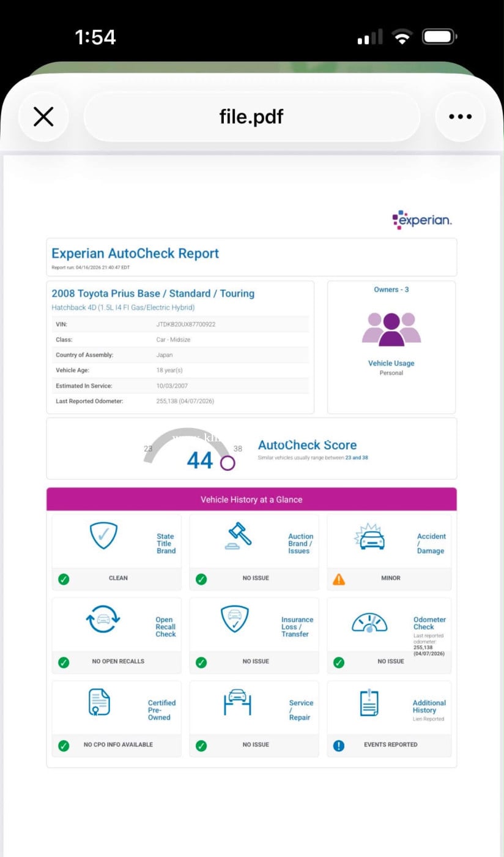
Task: Tap green check in Auction Brand card
Action: pyautogui.click(x=201, y=579)
